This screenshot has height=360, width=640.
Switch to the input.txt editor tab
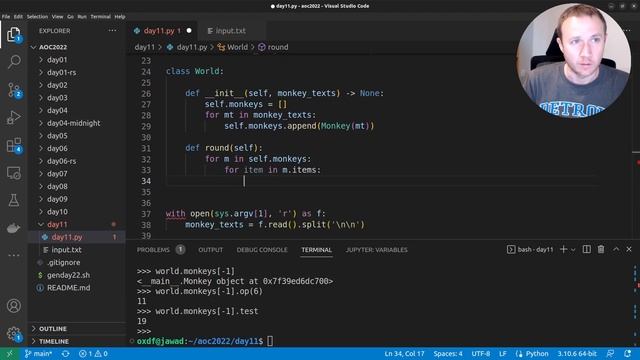click(230, 31)
